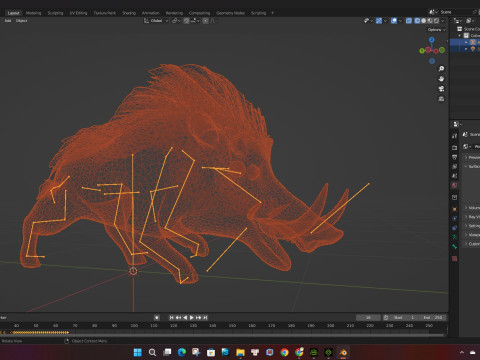Viewport: 480px width, 360px height.
Task: Switch to the Animation workspace tab
Action: 151,13
